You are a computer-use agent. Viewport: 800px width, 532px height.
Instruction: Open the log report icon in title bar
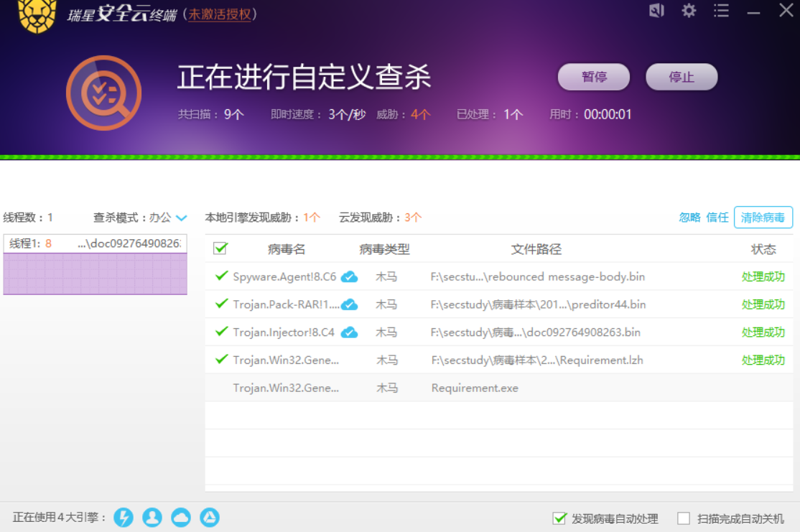point(656,10)
